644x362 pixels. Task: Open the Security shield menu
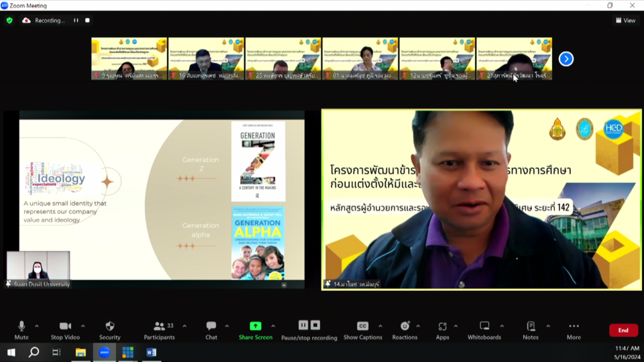(109, 330)
